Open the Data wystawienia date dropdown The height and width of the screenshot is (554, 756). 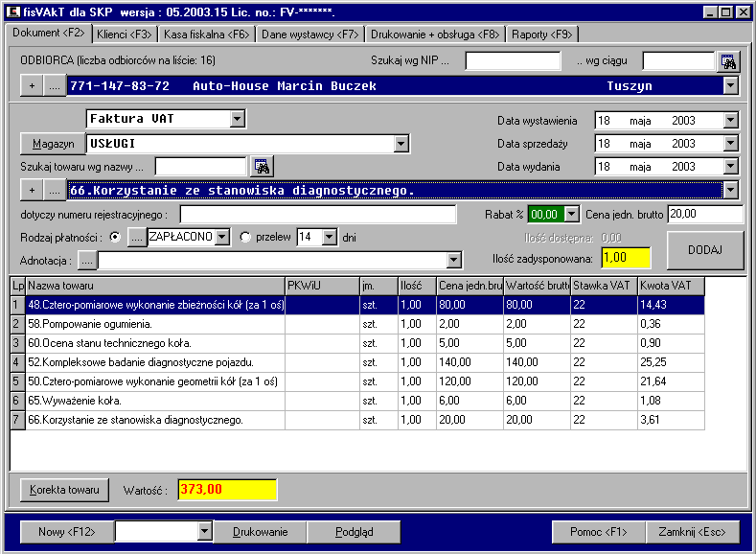[730, 121]
